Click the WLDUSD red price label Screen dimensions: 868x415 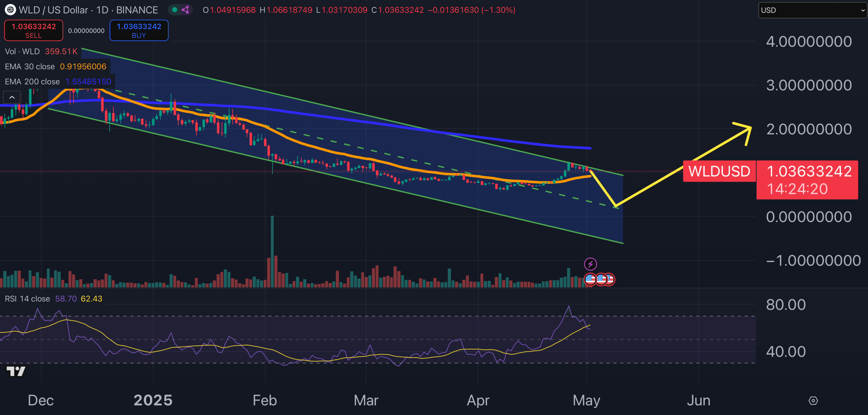pyautogui.click(x=719, y=171)
